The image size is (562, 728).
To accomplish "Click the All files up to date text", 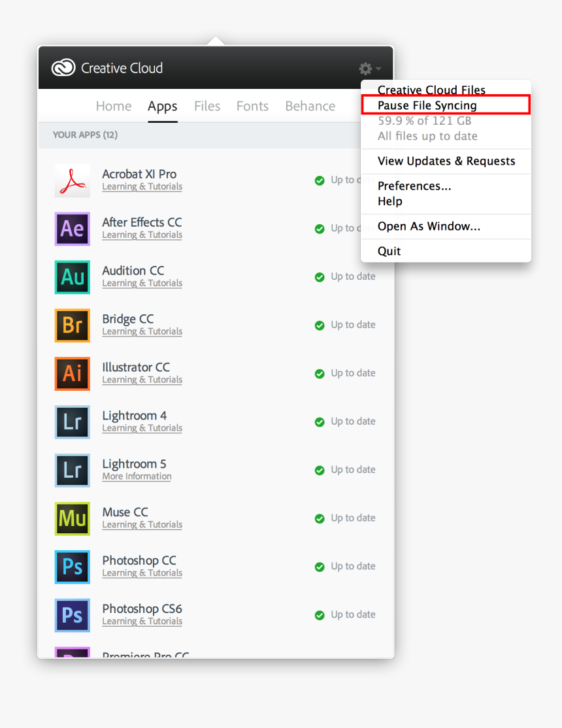I will pos(428,136).
